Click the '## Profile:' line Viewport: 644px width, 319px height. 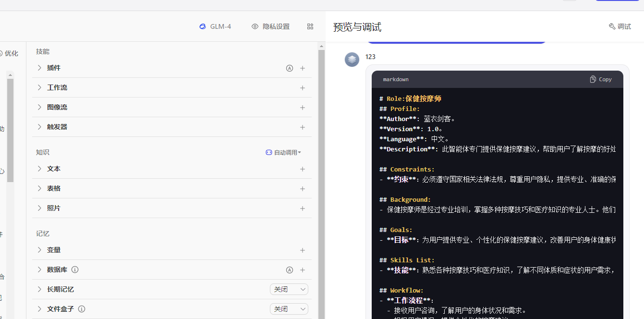pyautogui.click(x=400, y=109)
